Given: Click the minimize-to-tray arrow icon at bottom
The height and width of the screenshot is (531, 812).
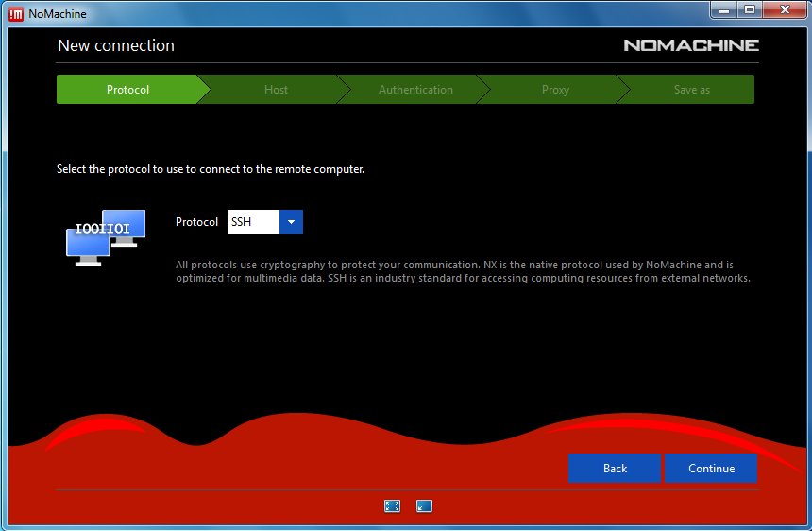Looking at the screenshot, I should (424, 506).
